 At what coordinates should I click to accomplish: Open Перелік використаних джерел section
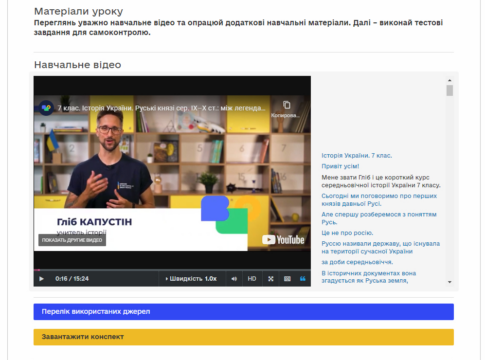pyautogui.click(x=243, y=312)
